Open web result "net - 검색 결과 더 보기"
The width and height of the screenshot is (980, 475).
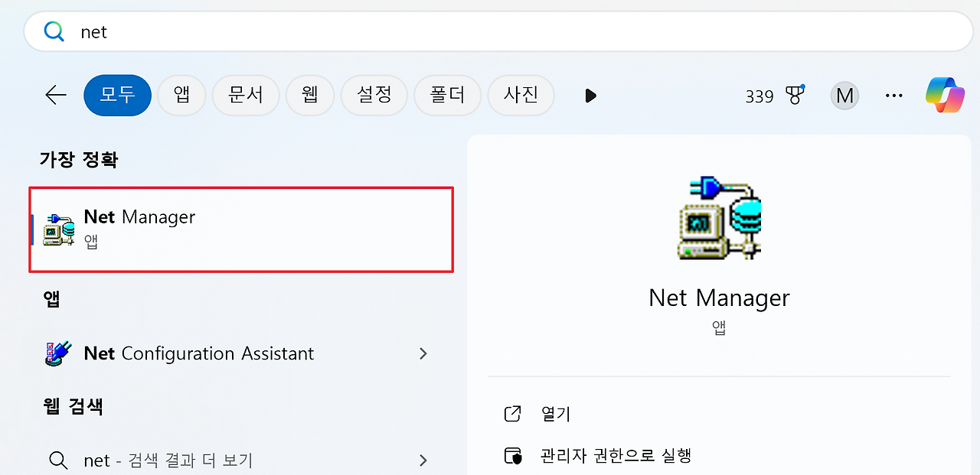[x=241, y=460]
